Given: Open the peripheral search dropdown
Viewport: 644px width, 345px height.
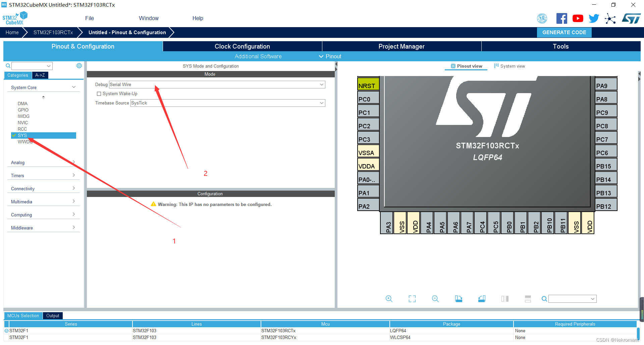Looking at the screenshot, I should [49, 66].
